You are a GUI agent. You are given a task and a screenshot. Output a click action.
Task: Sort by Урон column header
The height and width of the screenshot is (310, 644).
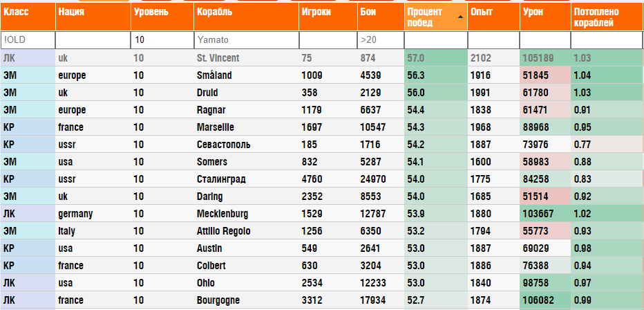point(545,17)
